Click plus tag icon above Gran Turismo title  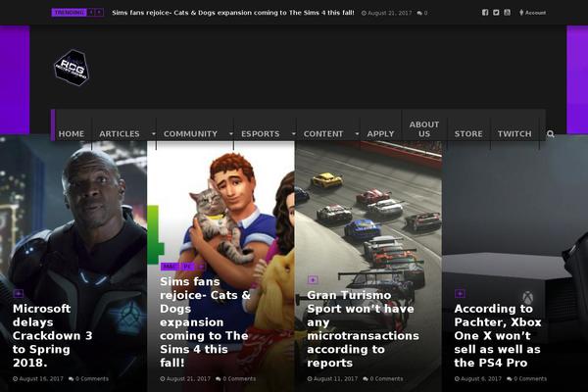[x=313, y=280]
